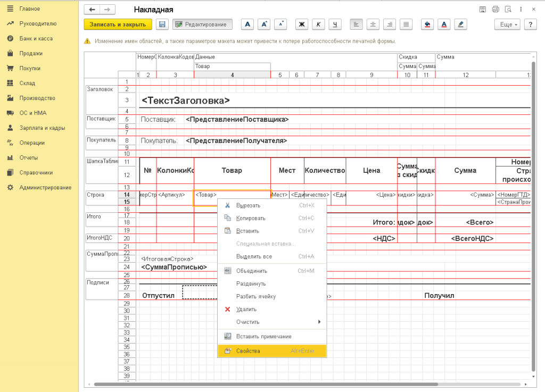Justify text alignment icon

coord(407,24)
